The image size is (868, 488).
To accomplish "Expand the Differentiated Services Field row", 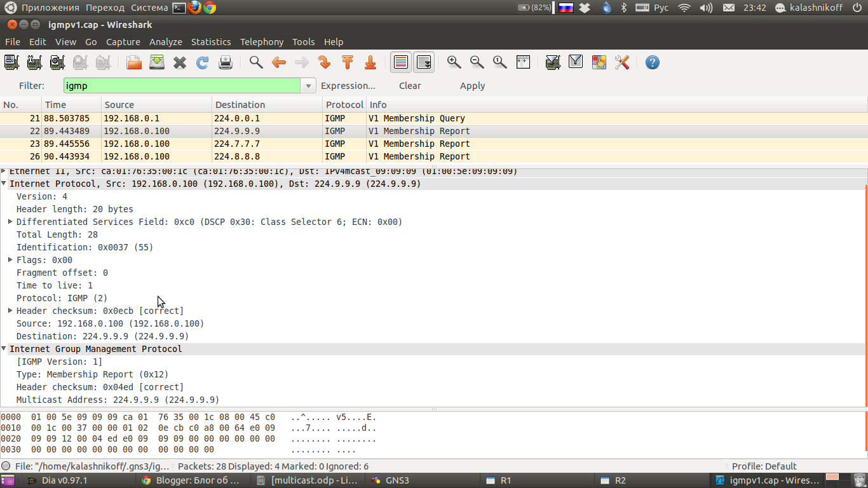I will click(x=10, y=222).
